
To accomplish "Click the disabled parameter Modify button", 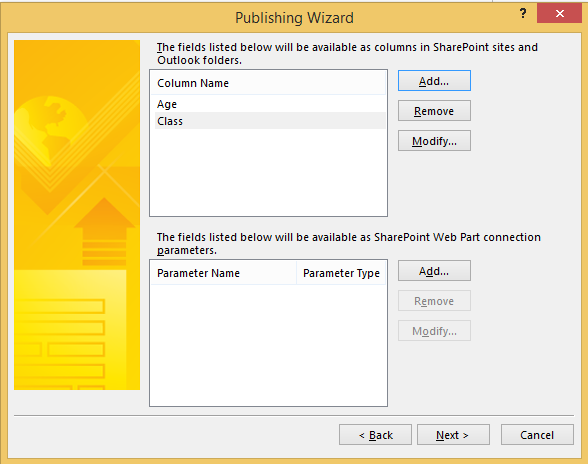I will 434,331.
